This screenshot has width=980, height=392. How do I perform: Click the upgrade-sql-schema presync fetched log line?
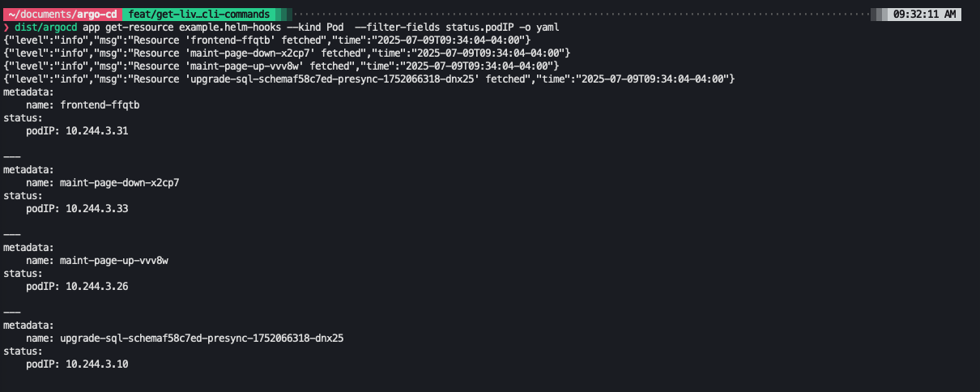pyautogui.click(x=369, y=79)
